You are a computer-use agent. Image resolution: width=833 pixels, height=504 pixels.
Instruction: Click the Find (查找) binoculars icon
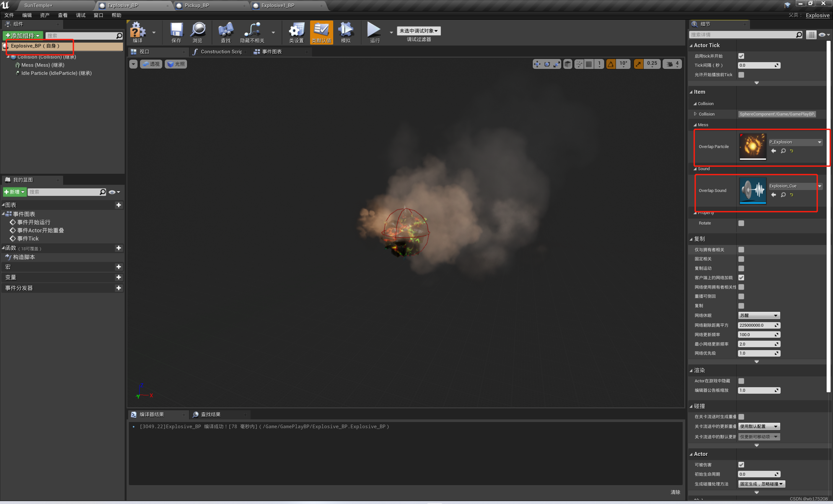(x=225, y=33)
